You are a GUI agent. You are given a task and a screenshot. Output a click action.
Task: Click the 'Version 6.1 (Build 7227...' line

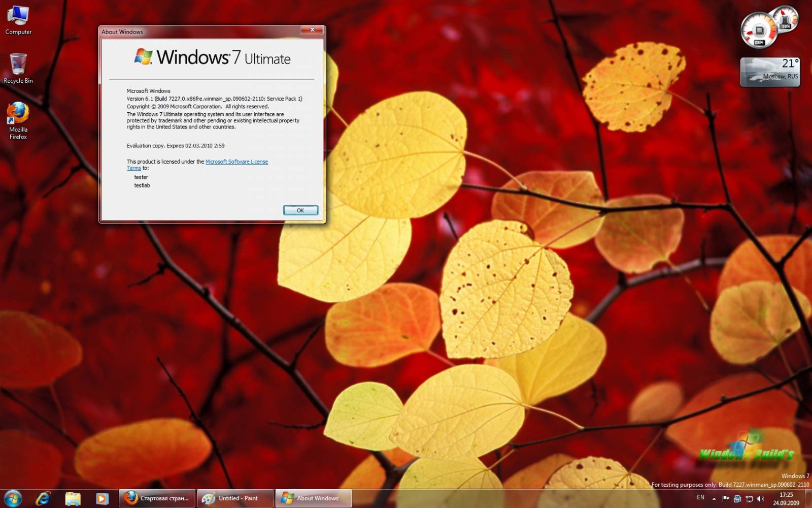coord(214,99)
